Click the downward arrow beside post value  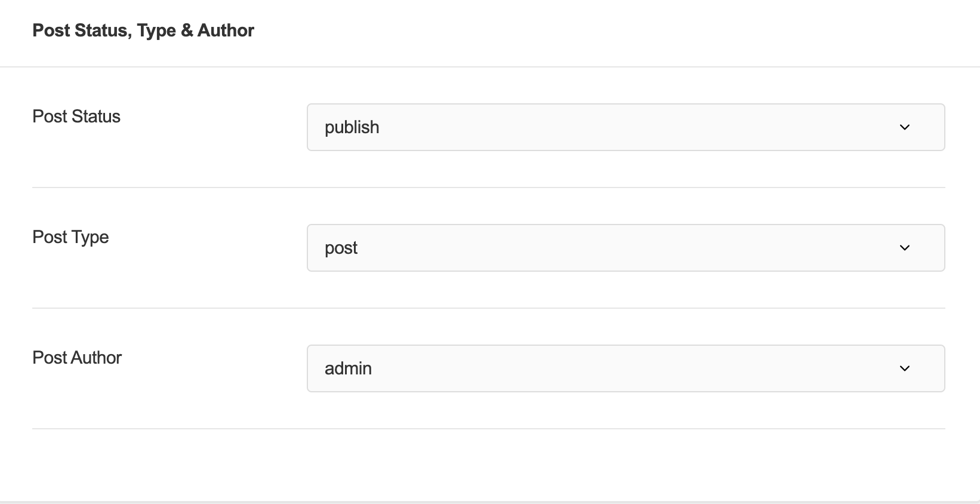(x=905, y=248)
